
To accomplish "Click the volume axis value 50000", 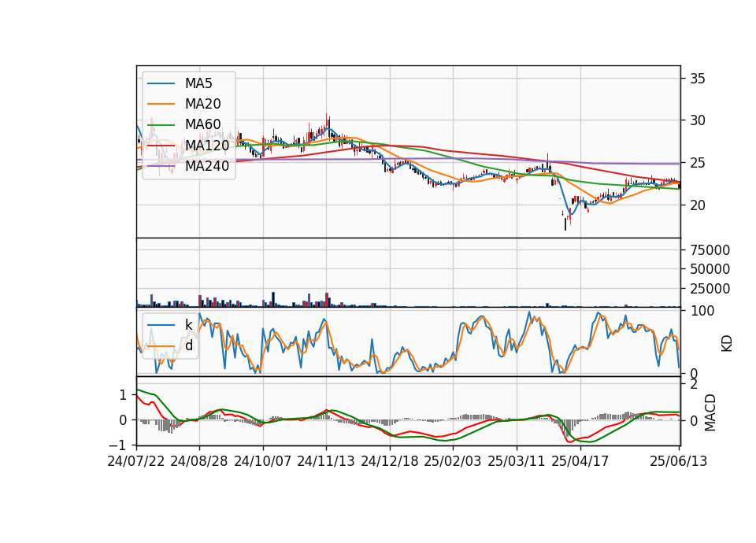I will [710, 269].
